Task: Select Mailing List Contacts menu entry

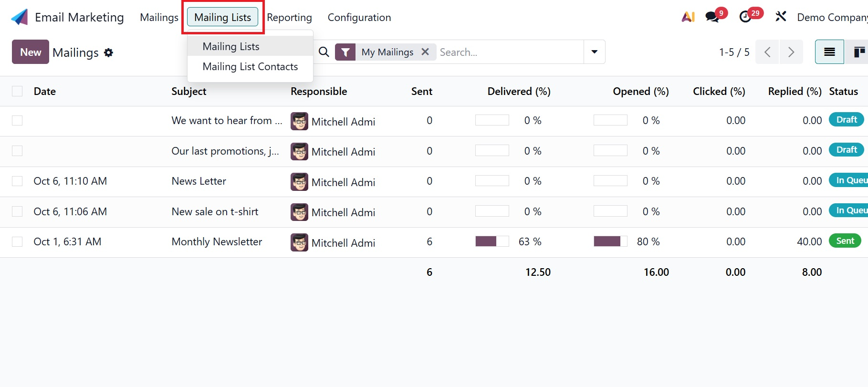Action: (250, 67)
